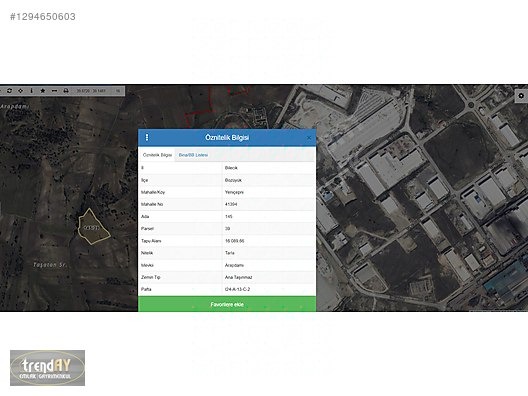
Task: Click the locate/crosshair icon in map toolbar
Action: pyautogui.click(x=21, y=91)
